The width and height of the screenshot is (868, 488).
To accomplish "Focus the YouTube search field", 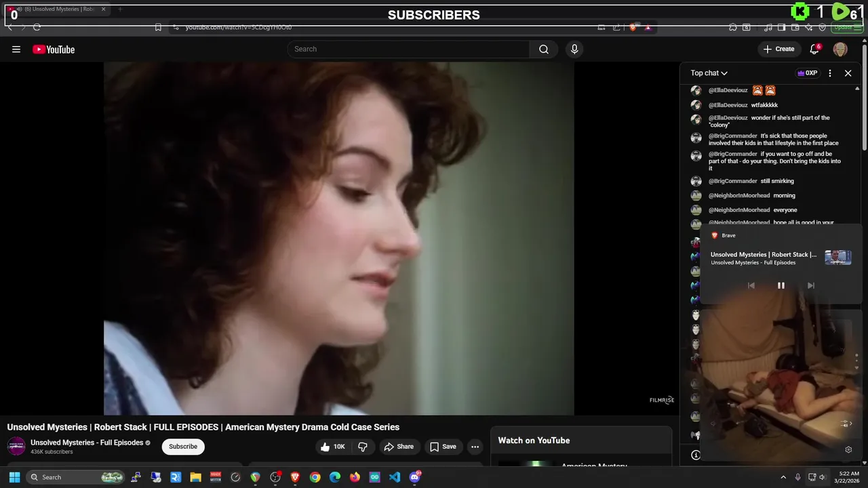I will (408, 49).
